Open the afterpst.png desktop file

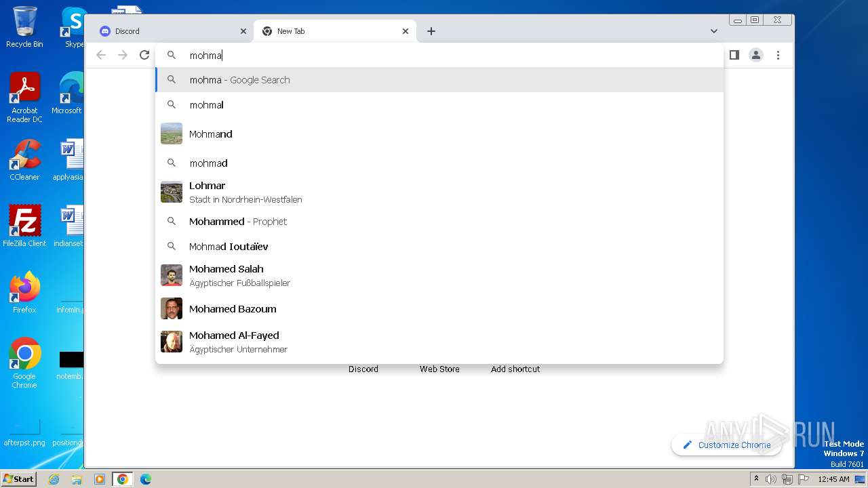[24, 433]
